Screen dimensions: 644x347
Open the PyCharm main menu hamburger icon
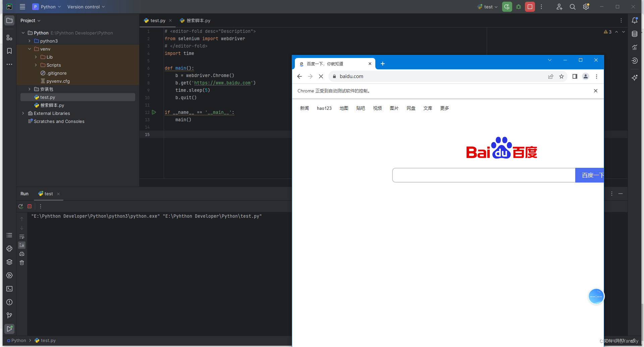(x=22, y=7)
